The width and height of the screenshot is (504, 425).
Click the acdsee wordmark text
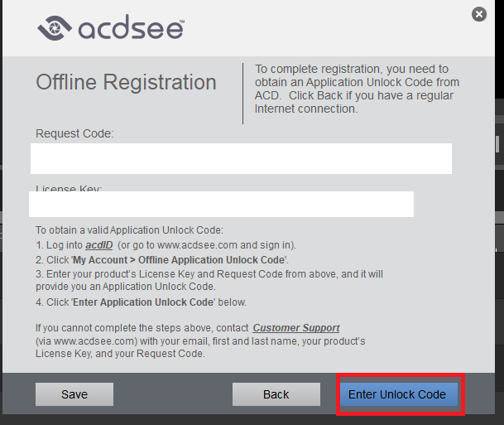click(130, 30)
